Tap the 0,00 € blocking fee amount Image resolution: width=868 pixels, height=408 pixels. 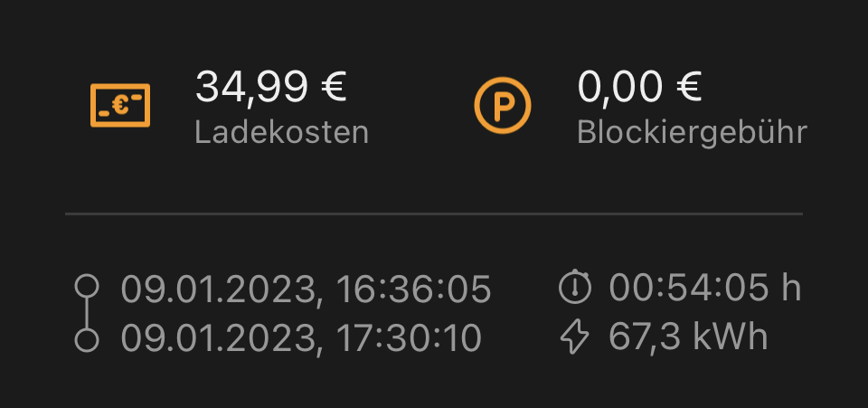click(639, 88)
